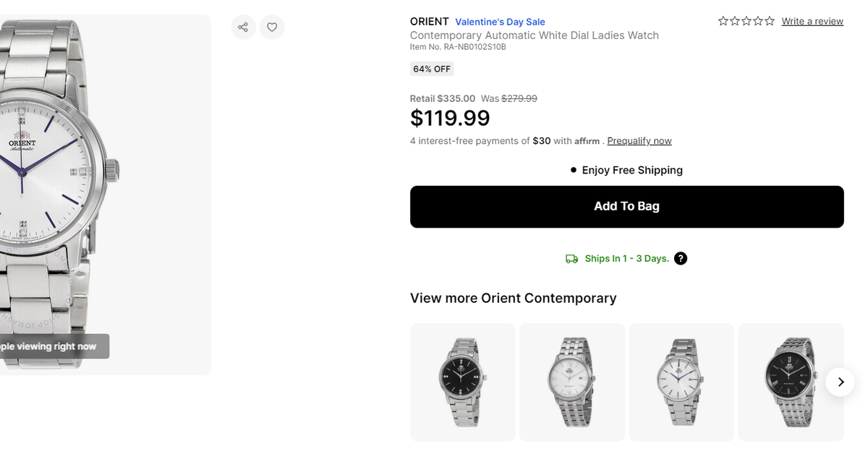The width and height of the screenshot is (868, 454).
Task: Click the fifth rating star
Action: pos(770,21)
